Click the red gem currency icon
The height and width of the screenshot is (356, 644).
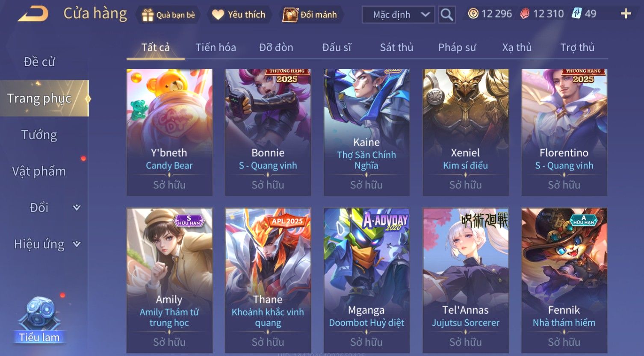tap(525, 14)
